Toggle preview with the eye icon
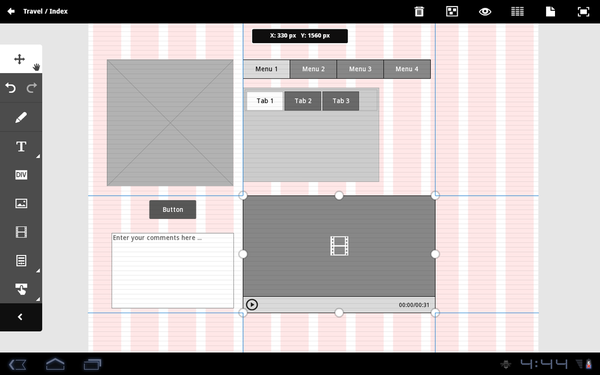Image resolution: width=600 pixels, height=375 pixels. (x=485, y=11)
